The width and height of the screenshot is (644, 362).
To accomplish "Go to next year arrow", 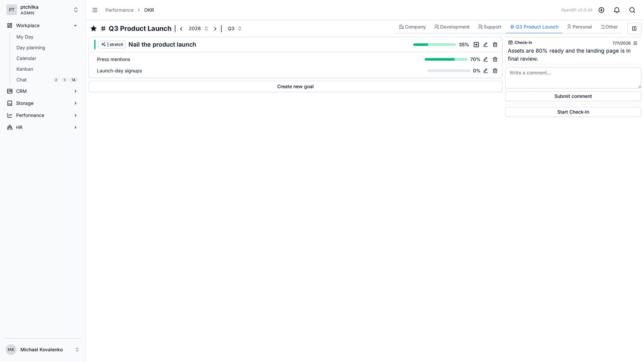I will coord(215,29).
